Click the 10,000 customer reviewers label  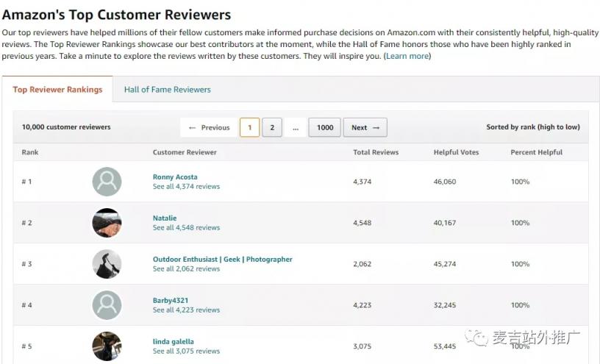[x=66, y=126]
